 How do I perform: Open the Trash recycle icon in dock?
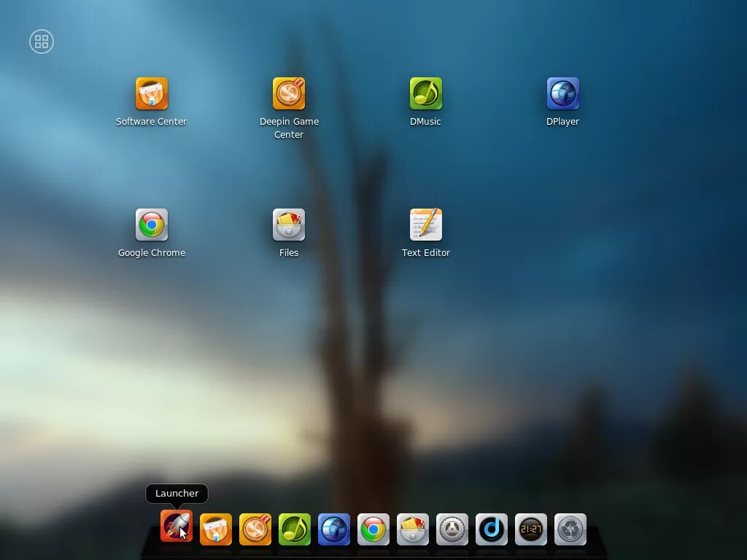[x=570, y=529]
